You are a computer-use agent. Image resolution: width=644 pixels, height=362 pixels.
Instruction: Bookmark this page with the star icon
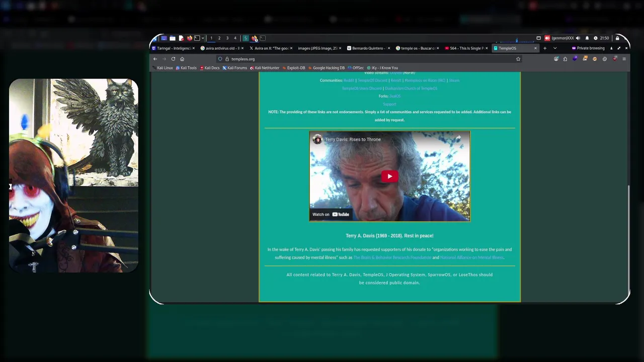518,59
